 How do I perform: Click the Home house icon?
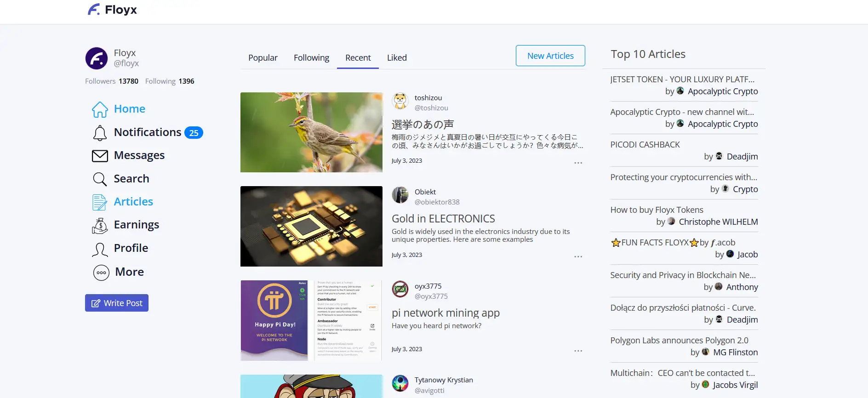100,109
